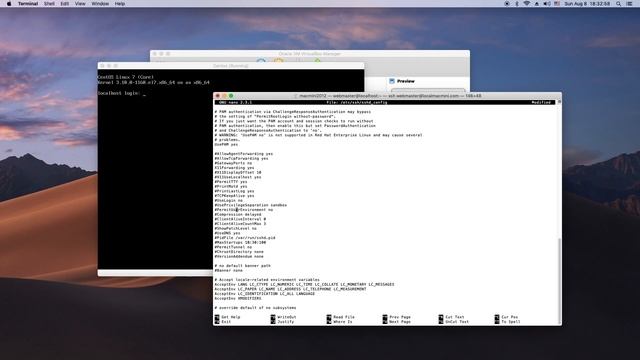This screenshot has height=360, width=640.
Task: Click the #PrintLastLog yes line
Action: [x=234, y=191]
